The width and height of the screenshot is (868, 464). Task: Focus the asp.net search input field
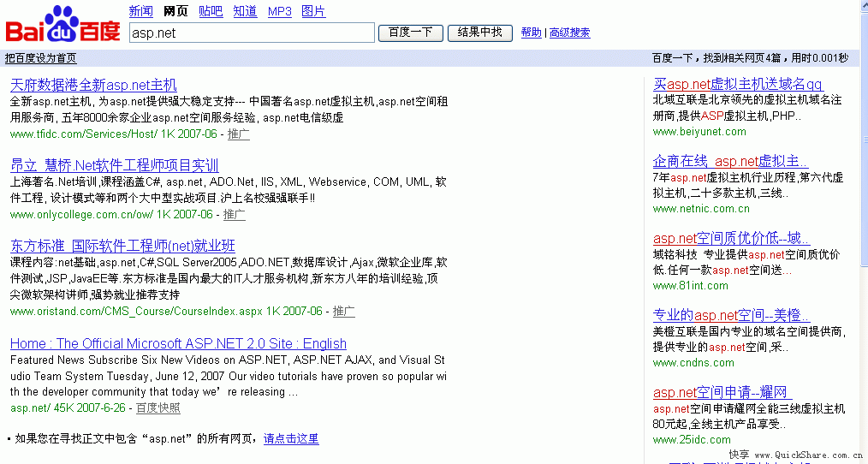click(x=252, y=33)
